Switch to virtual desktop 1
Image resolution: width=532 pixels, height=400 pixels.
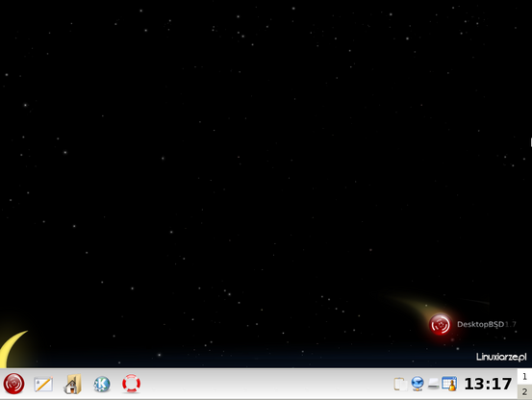click(x=524, y=377)
